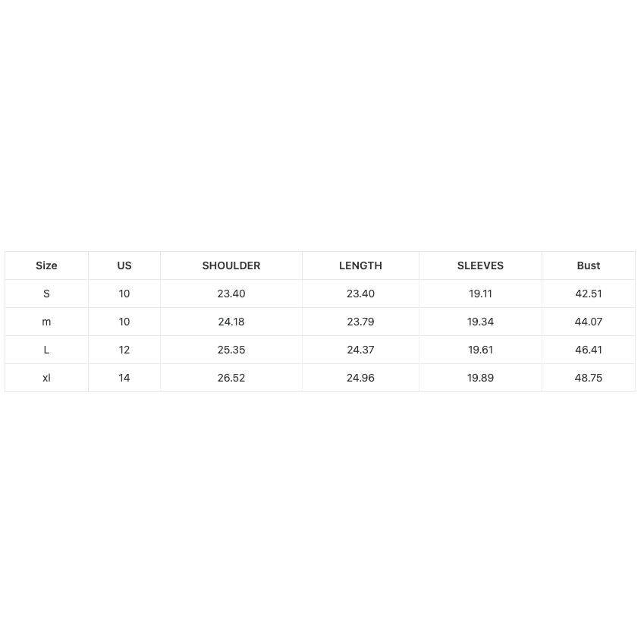
Task: Click the Size column header
Action: 46,265
